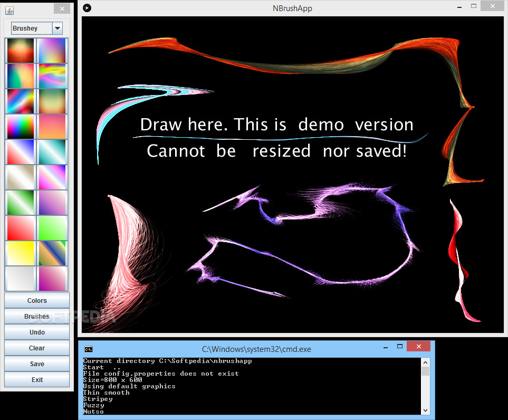Select the wavy rainbow pastel swatch
Viewport: 508px width, 420px height.
coord(52,76)
